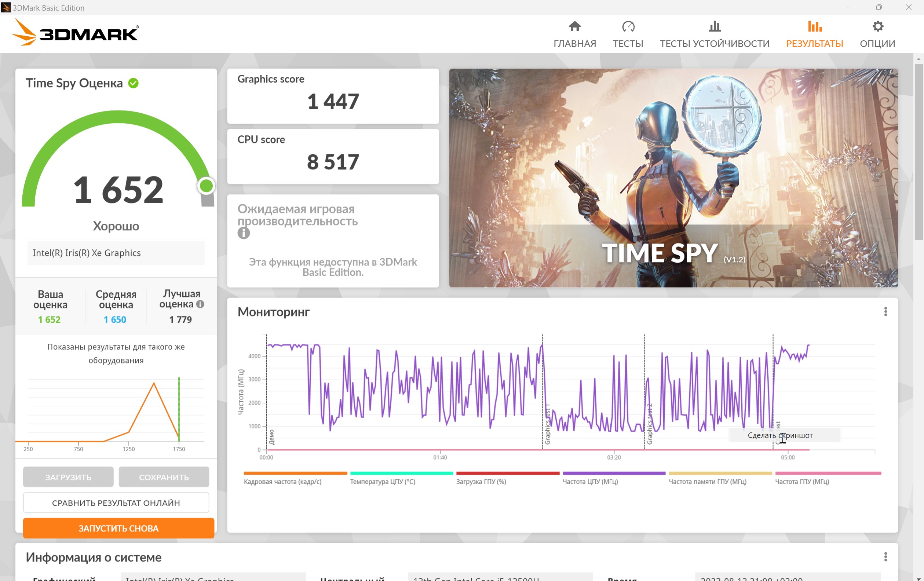924x581 pixels.
Task: Click the СОХРАНИТЬ button
Action: pos(164,477)
